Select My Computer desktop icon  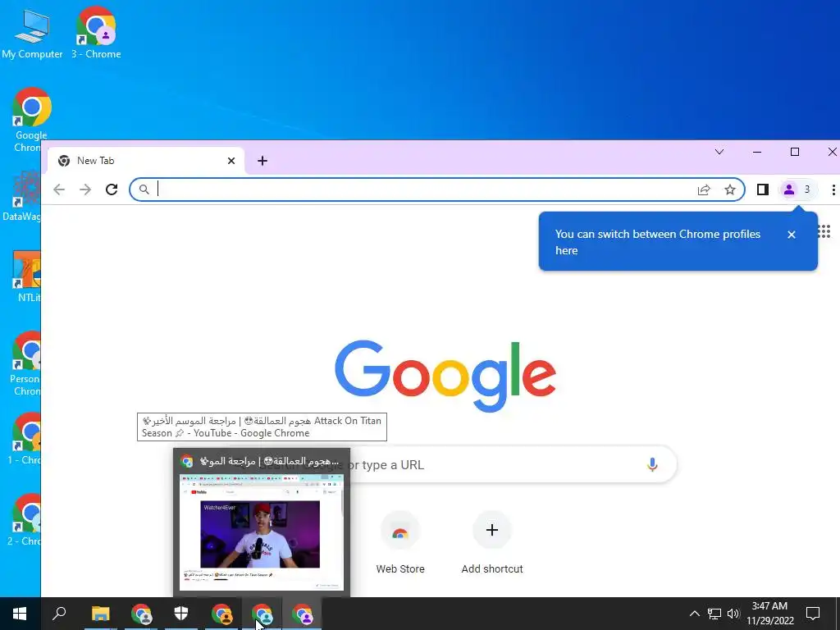click(32, 33)
